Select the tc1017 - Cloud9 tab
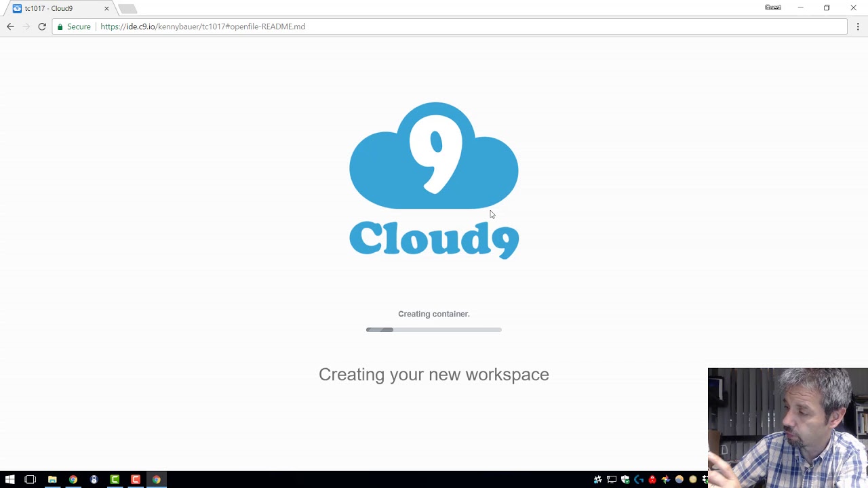This screenshot has height=488, width=868. pos(61,8)
